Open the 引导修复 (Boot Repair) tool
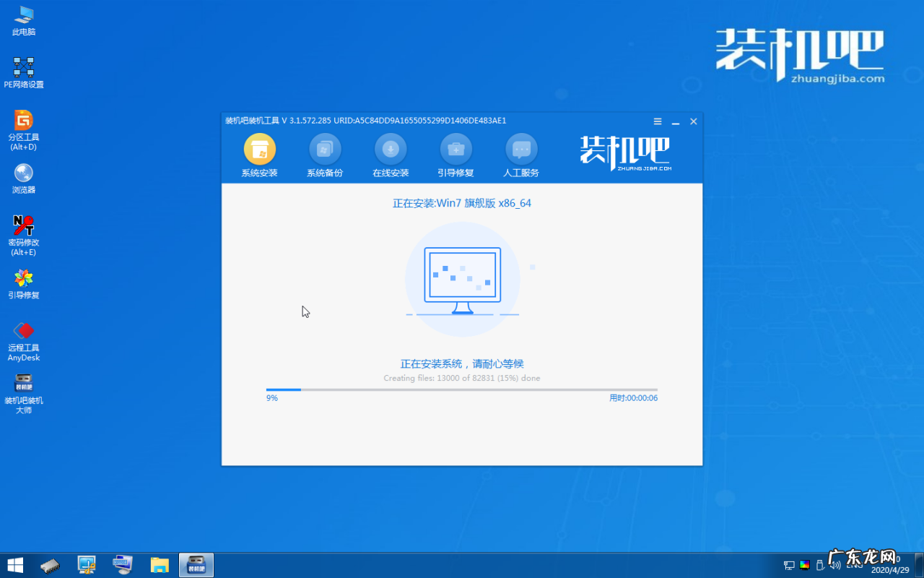The height and width of the screenshot is (578, 924). coord(456,154)
